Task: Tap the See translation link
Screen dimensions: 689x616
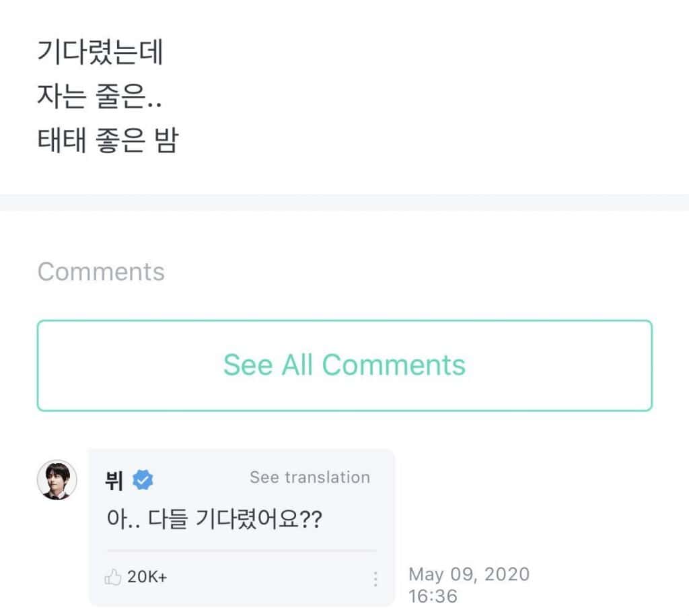Action: pyautogui.click(x=310, y=477)
